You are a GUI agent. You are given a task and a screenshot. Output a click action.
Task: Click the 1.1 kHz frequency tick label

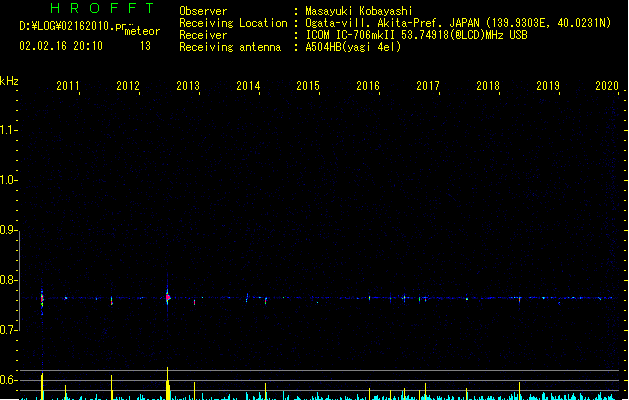click(x=8, y=130)
